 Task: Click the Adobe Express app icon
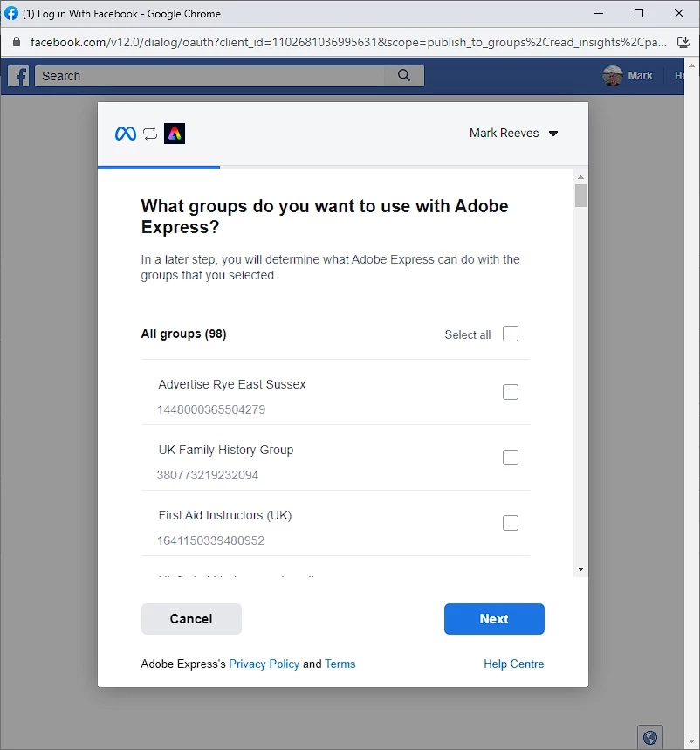click(175, 134)
